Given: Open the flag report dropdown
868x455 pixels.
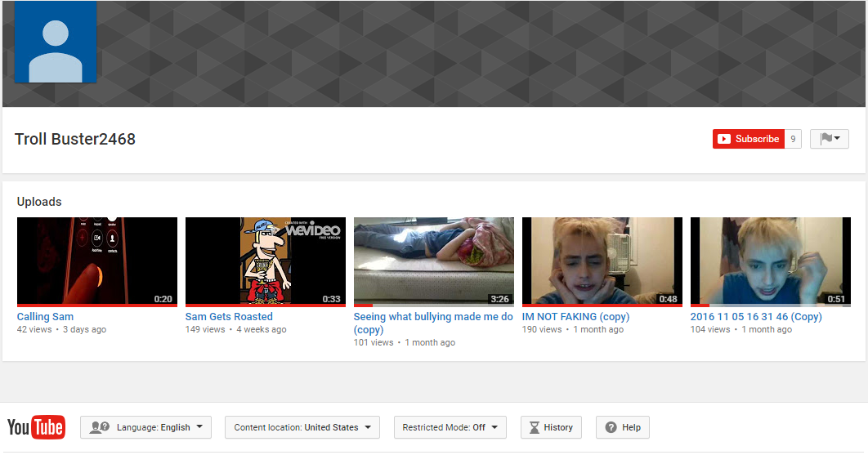Looking at the screenshot, I should tap(829, 139).
